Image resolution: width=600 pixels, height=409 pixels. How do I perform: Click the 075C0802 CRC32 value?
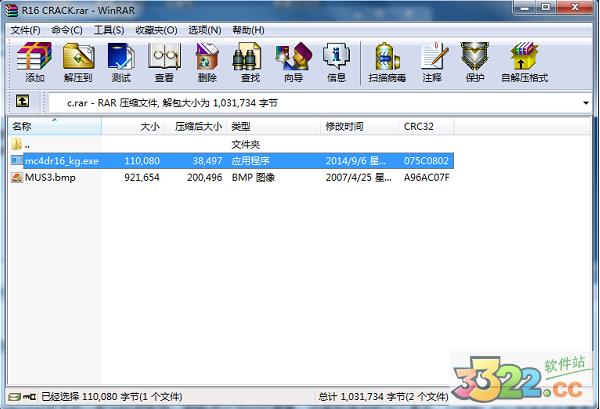(426, 161)
